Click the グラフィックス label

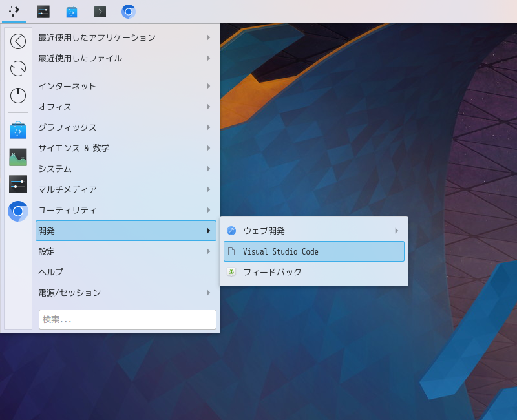[x=67, y=127]
